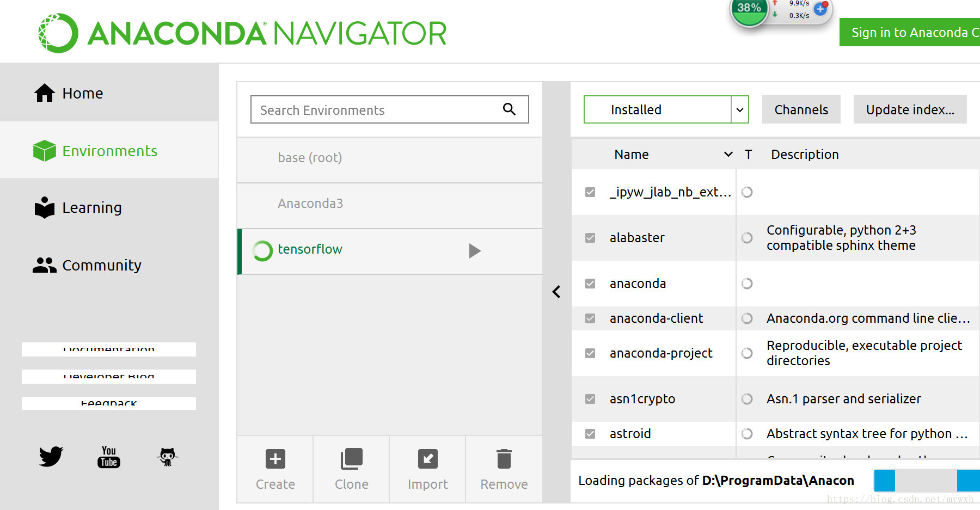Viewport: 980px width, 510px height.
Task: Click the Remove trash icon
Action: (504, 459)
